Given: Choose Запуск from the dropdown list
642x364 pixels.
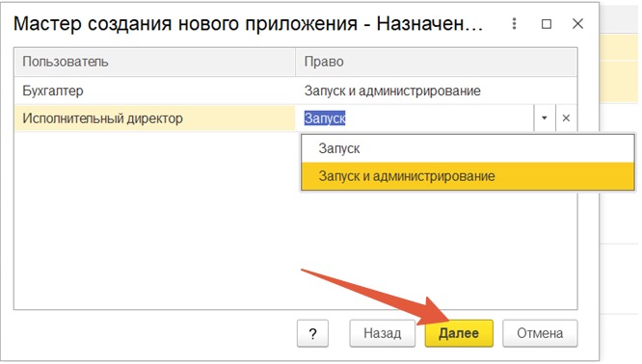Looking at the screenshot, I should click(468, 148).
